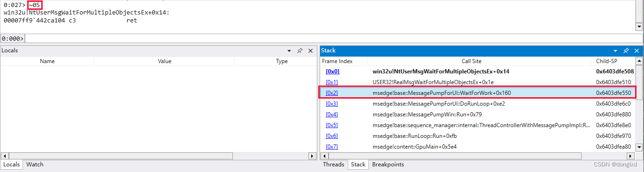Click the ret instruction line in output
Screen dimensions: 644x172
(x=70, y=21)
